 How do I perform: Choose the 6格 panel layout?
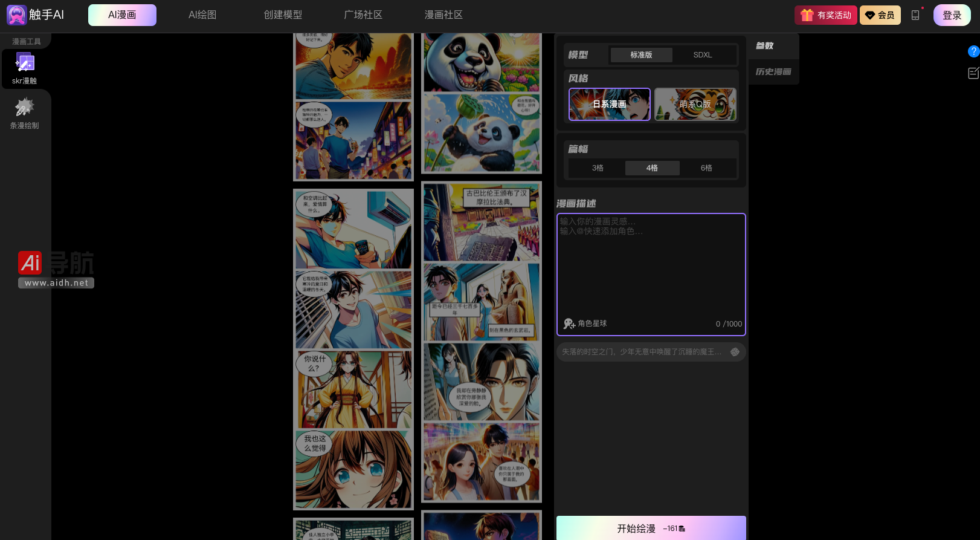click(706, 168)
